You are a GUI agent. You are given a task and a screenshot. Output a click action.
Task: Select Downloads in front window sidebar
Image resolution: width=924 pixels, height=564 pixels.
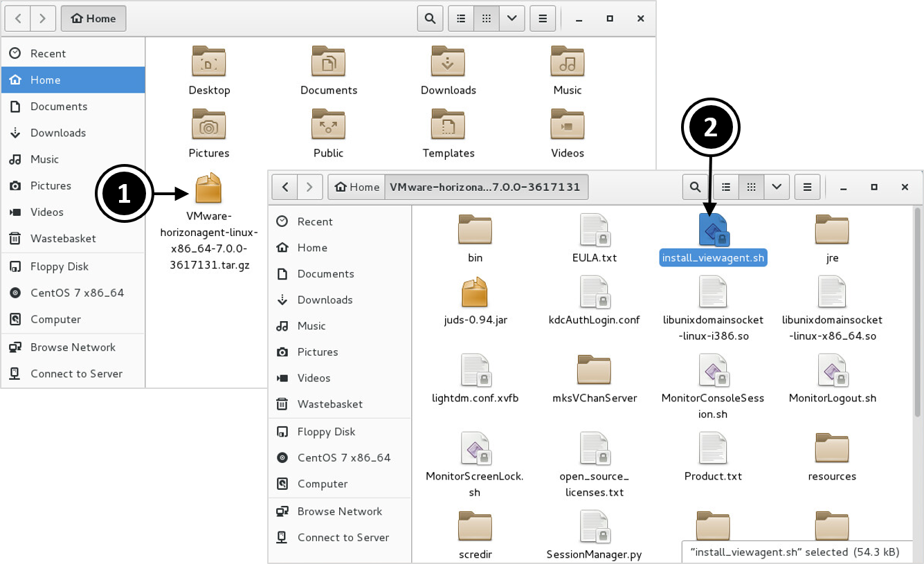340,300
